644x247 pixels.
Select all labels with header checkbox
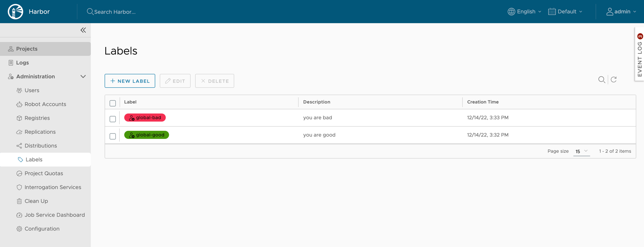click(x=113, y=103)
